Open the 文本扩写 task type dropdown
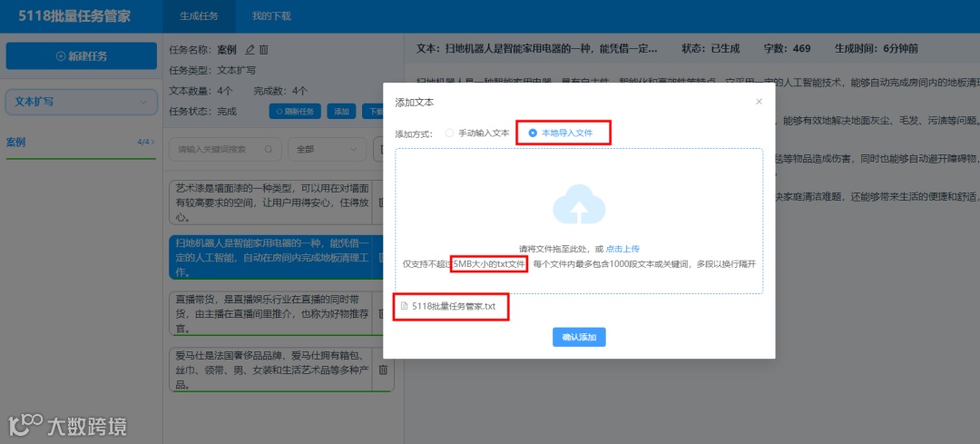The width and height of the screenshot is (980, 444). click(x=82, y=102)
